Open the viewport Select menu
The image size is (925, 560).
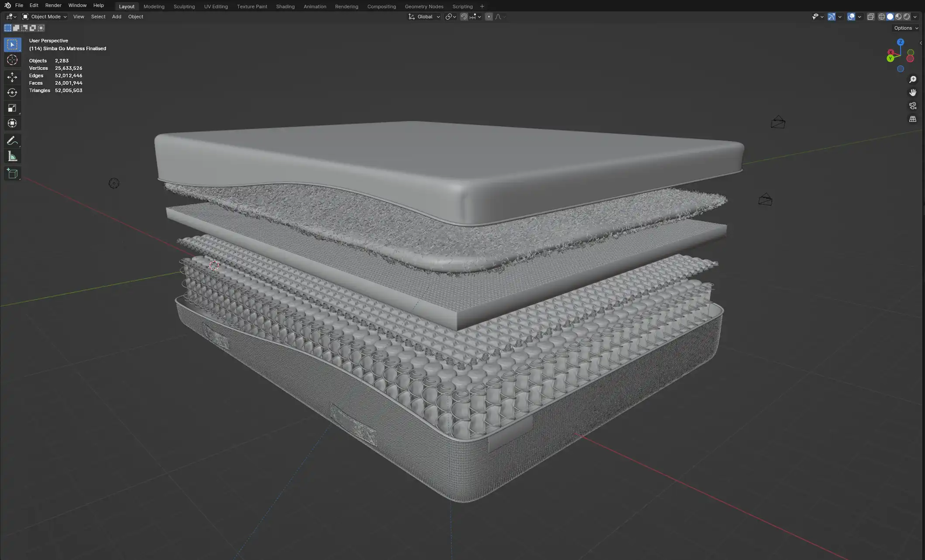click(98, 17)
